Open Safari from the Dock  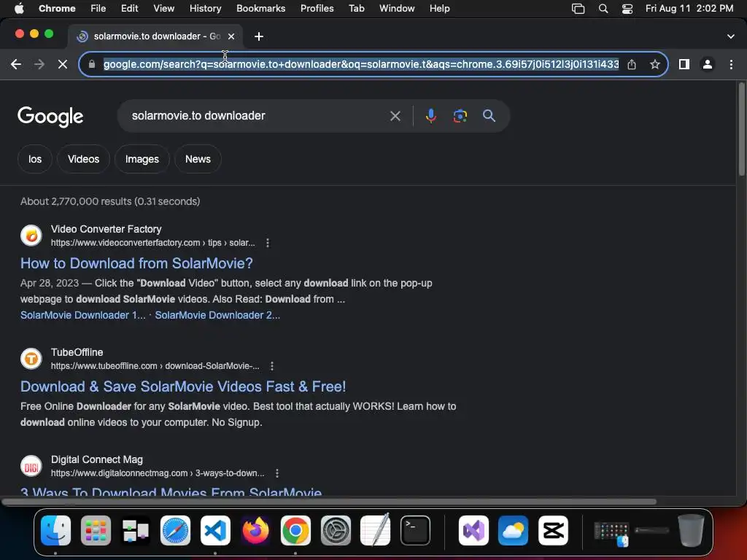pyautogui.click(x=175, y=531)
